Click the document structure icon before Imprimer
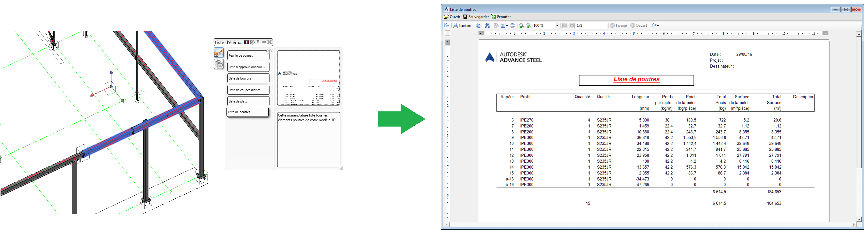Screen dimensions: 868x247 tap(447, 26)
